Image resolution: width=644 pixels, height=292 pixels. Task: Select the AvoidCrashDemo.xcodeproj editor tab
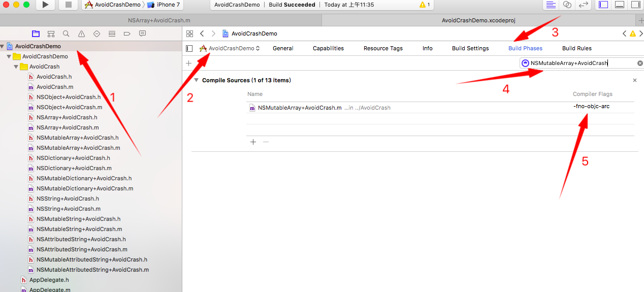point(479,20)
